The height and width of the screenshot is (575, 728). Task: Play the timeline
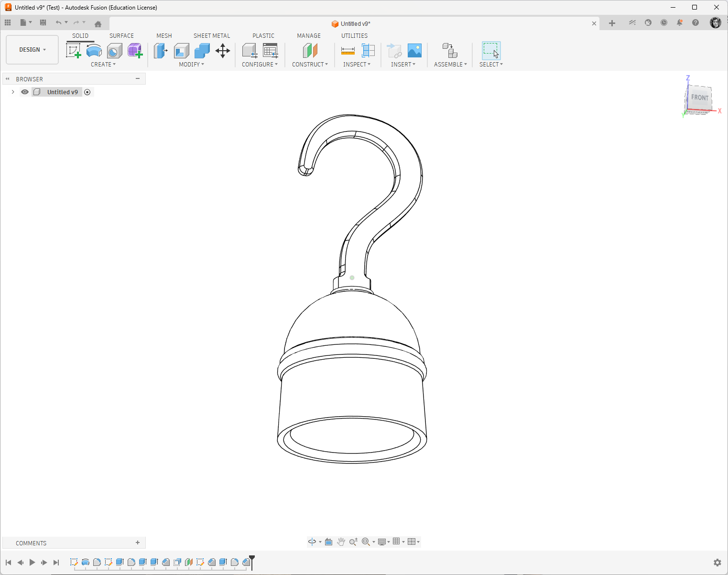(32, 563)
